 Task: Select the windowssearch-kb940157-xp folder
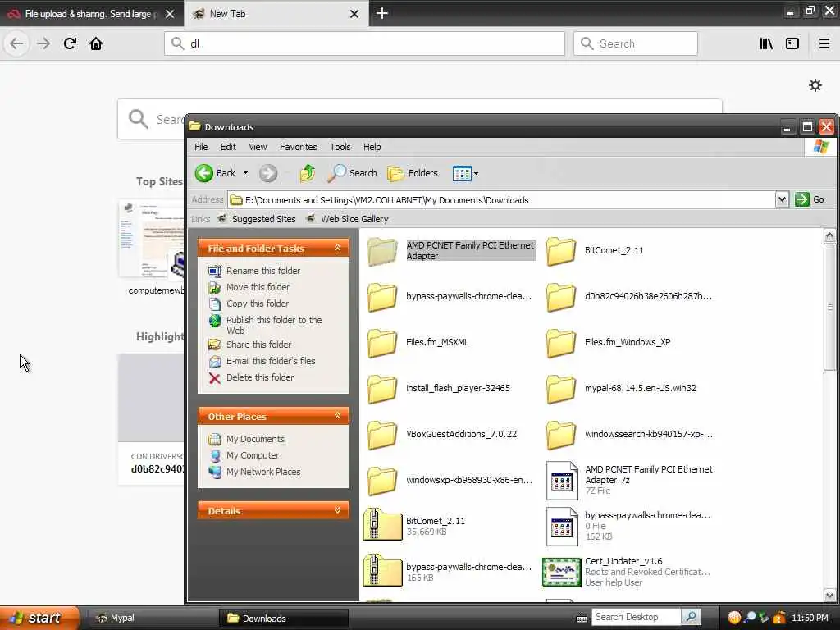click(629, 434)
